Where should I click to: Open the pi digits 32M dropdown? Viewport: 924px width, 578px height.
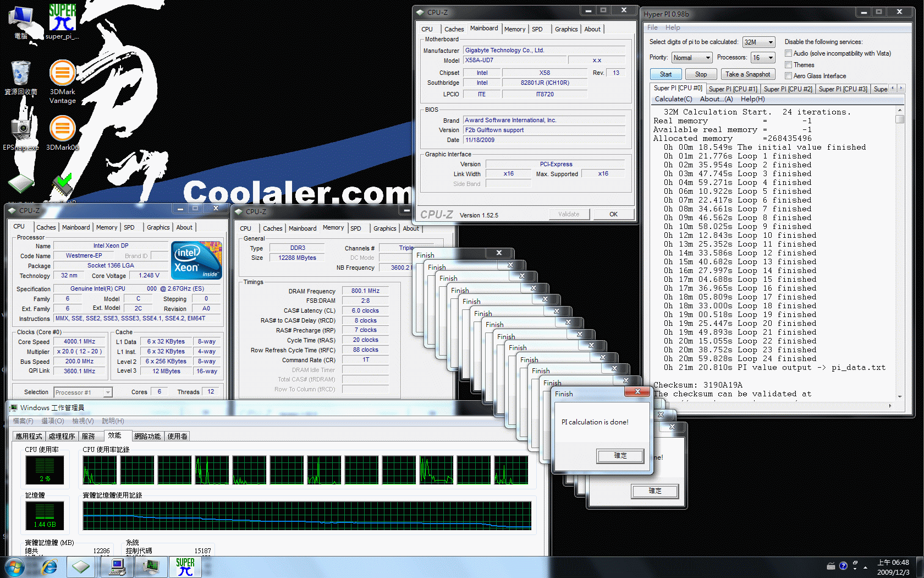pos(758,42)
